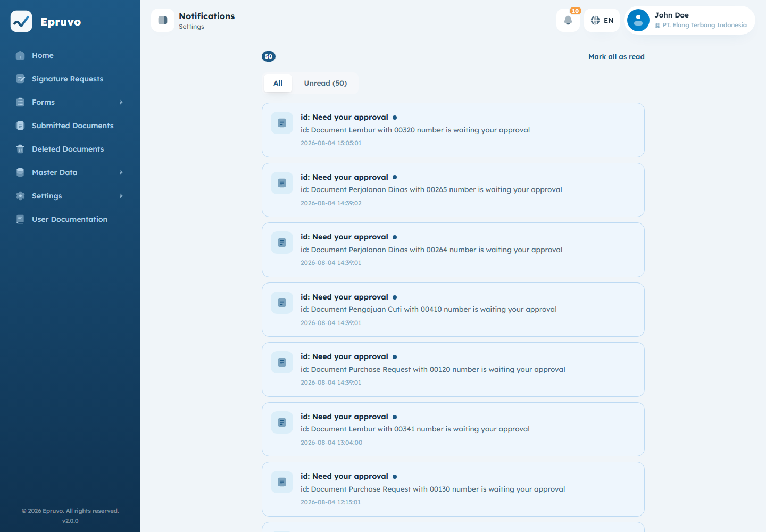
Task: Open notification about Lembur 00320 approval
Action: pyautogui.click(x=453, y=130)
